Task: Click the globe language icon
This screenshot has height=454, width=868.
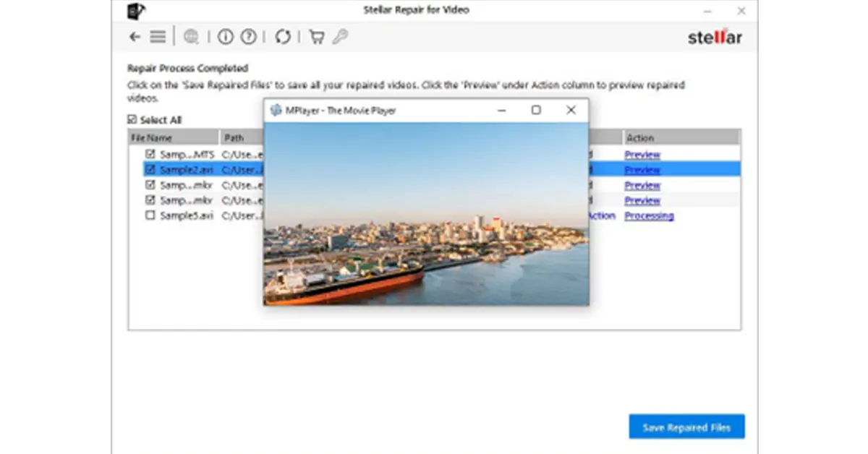Action: [192, 37]
